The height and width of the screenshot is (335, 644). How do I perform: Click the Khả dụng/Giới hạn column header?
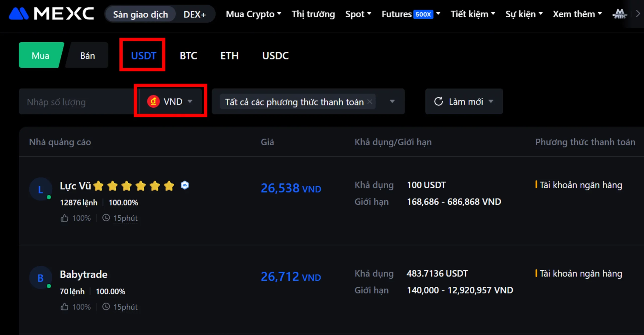click(393, 142)
